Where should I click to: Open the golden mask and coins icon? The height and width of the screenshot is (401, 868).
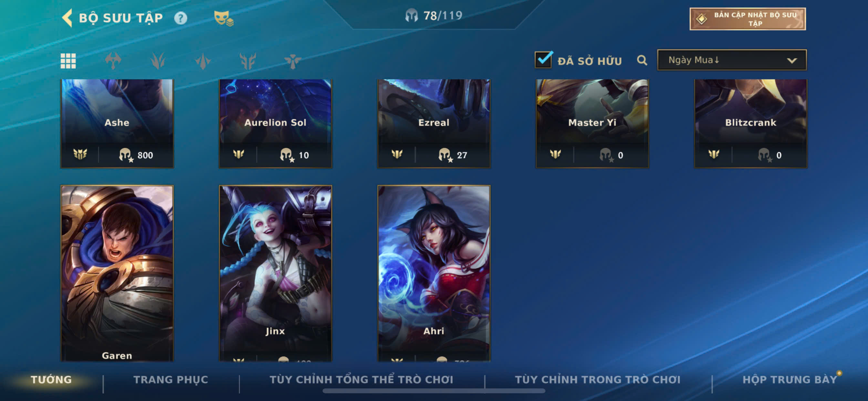coord(224,18)
